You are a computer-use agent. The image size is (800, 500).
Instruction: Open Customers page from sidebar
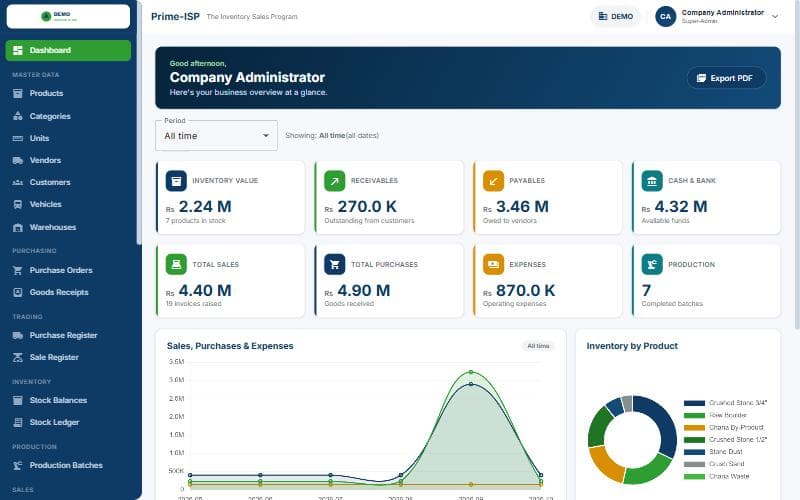pyautogui.click(x=68, y=182)
